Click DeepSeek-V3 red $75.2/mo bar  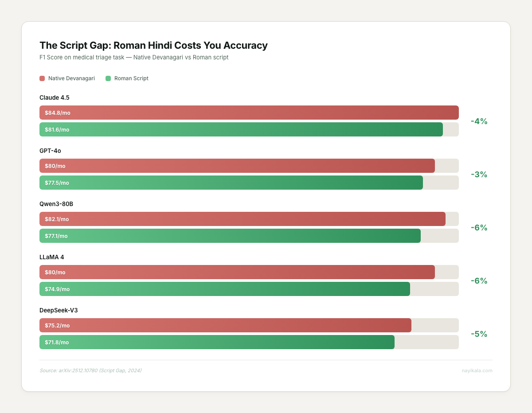coord(225,325)
